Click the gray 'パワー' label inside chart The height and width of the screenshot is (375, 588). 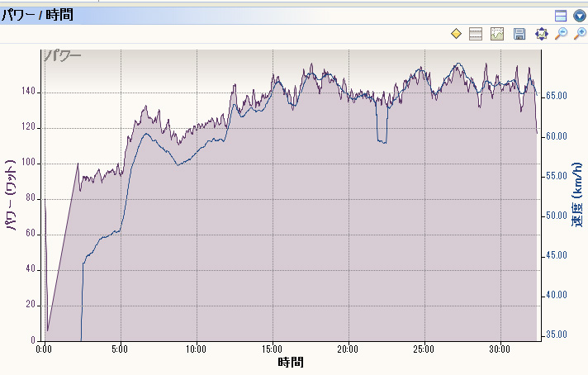click(62, 56)
